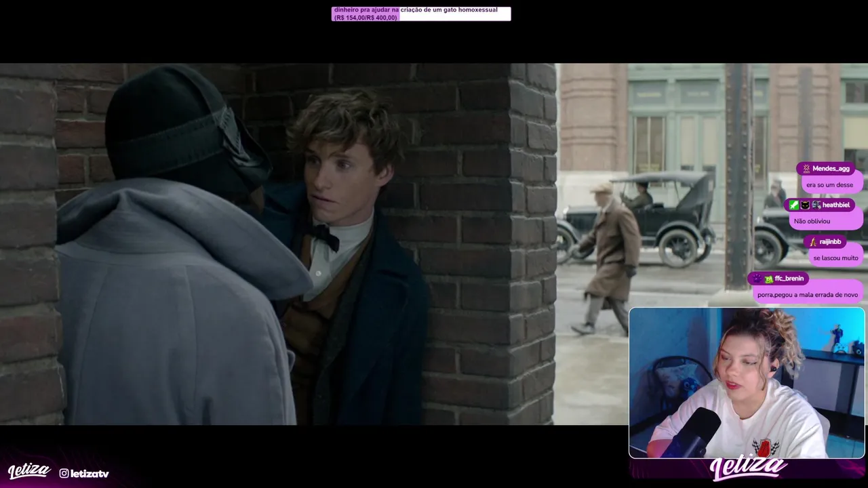Click the Instagram icon beside letizatv
This screenshot has height=488, width=868.
pyautogui.click(x=64, y=473)
